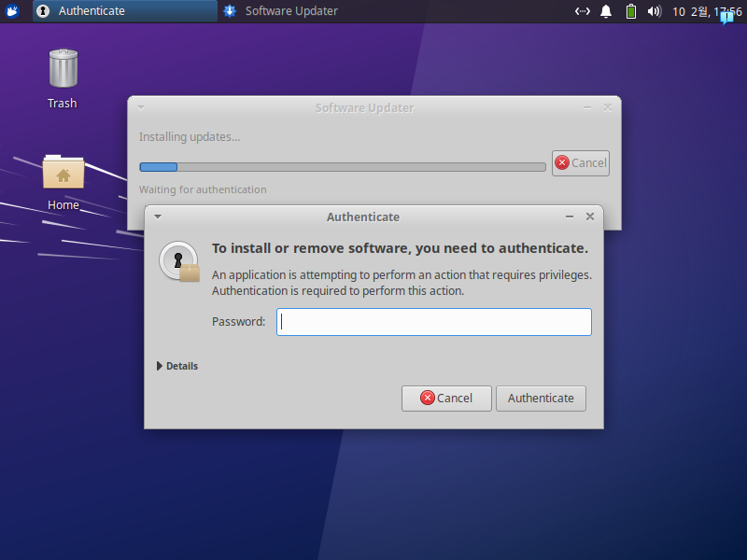Screen dimensions: 747x560
Task: Close the Software Updater window
Action: (x=608, y=107)
